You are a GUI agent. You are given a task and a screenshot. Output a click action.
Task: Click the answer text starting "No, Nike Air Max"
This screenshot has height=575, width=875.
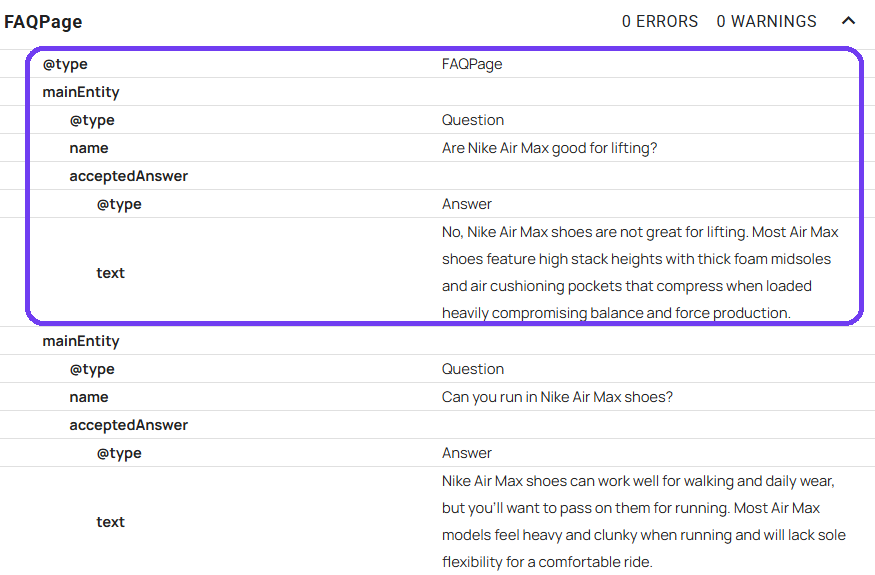click(x=640, y=272)
